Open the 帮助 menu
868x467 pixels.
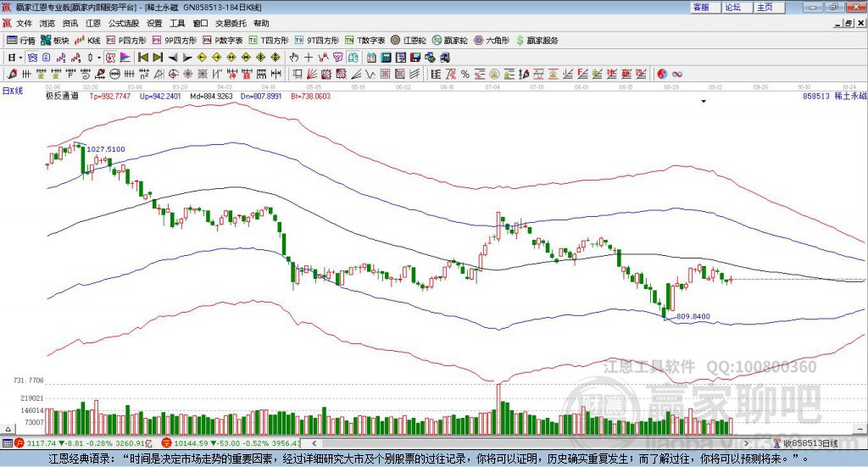(261, 23)
